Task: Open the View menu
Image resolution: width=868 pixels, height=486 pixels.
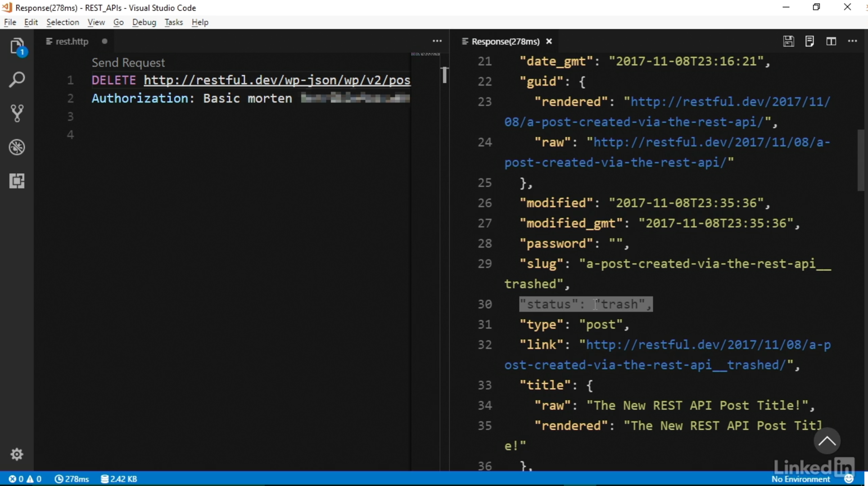Action: point(96,22)
